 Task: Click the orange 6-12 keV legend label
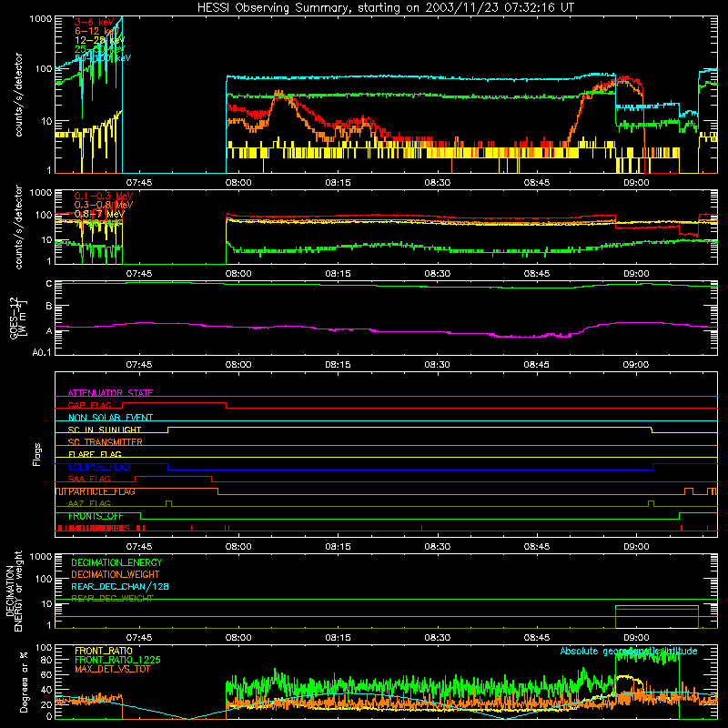(x=96, y=31)
